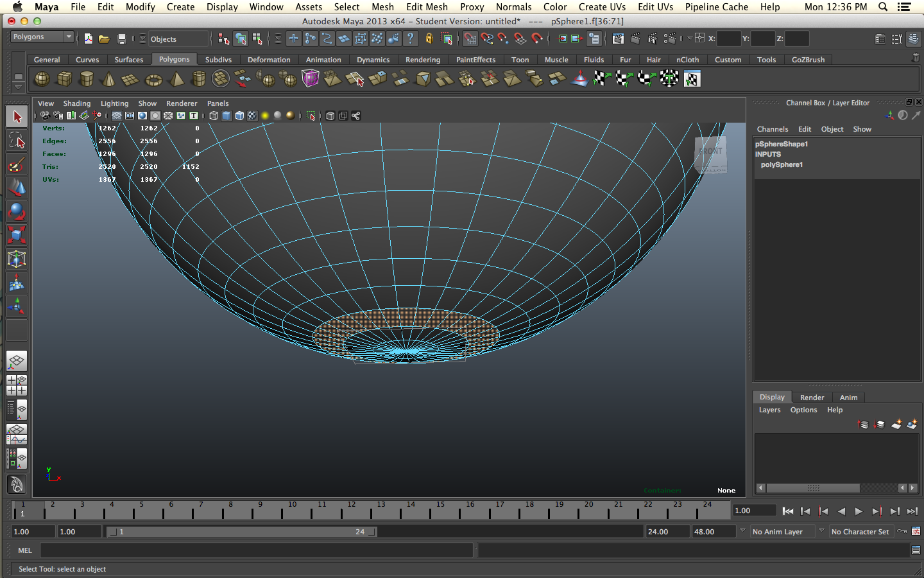The image size is (924, 578).
Task: Create a polygon torus from the shelf
Action: [154, 80]
